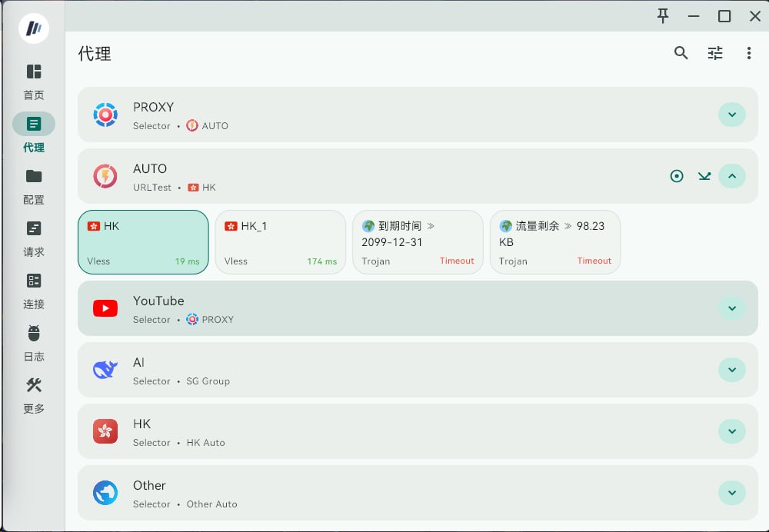Click the PROXY group icon

point(105,115)
